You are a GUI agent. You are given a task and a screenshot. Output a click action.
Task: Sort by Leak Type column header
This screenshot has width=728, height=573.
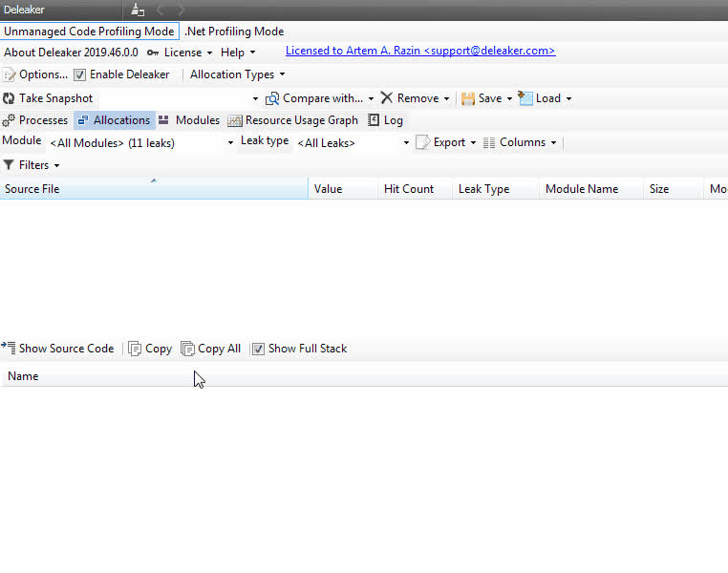click(x=496, y=189)
